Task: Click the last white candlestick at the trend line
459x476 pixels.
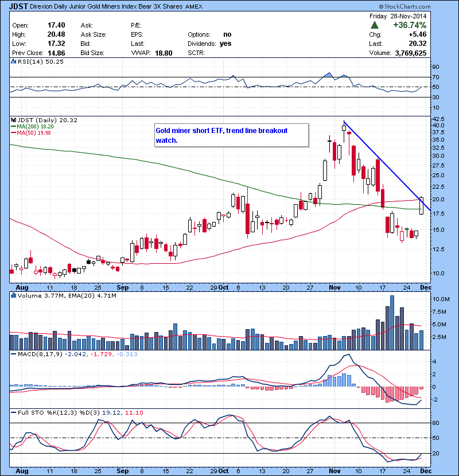Action: click(421, 206)
